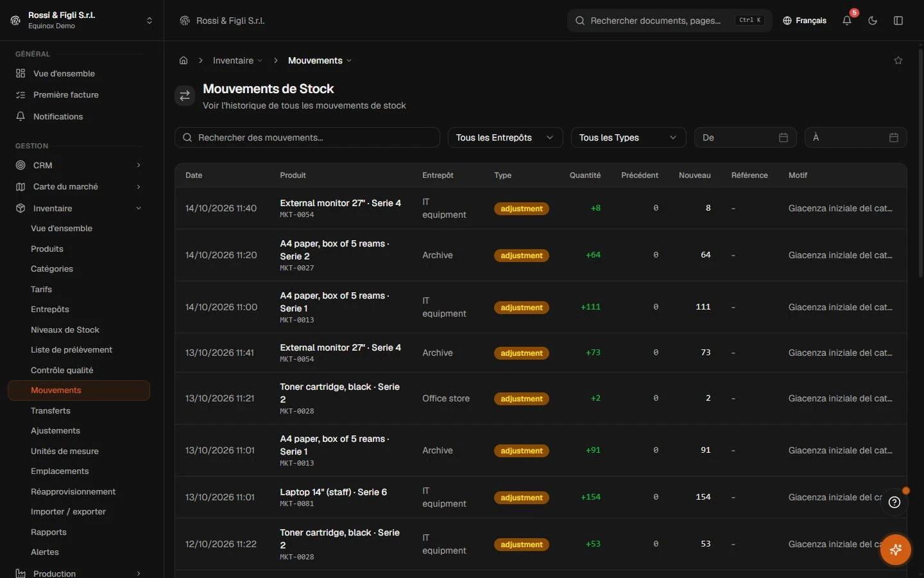Click the calendar icon in À field

pos(894,137)
